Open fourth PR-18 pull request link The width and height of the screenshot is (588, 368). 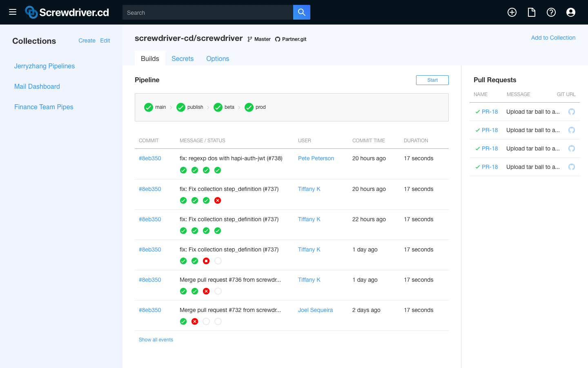pyautogui.click(x=490, y=167)
